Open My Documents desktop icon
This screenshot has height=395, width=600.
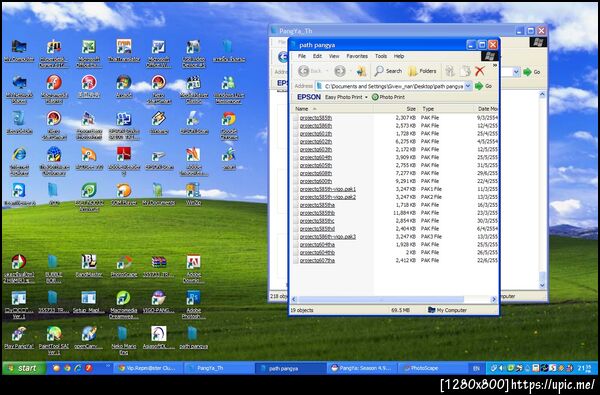click(158, 194)
